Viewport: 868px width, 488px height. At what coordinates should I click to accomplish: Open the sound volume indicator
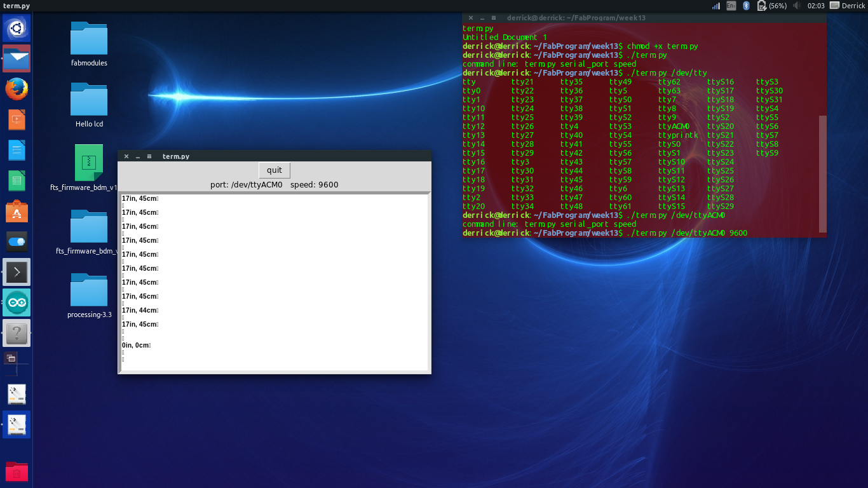(796, 6)
